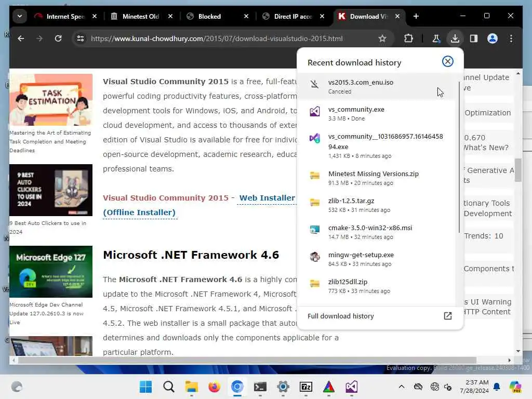Click the mingw-get-setup.exe icon
This screenshot has width=532, height=399.
(315, 257)
